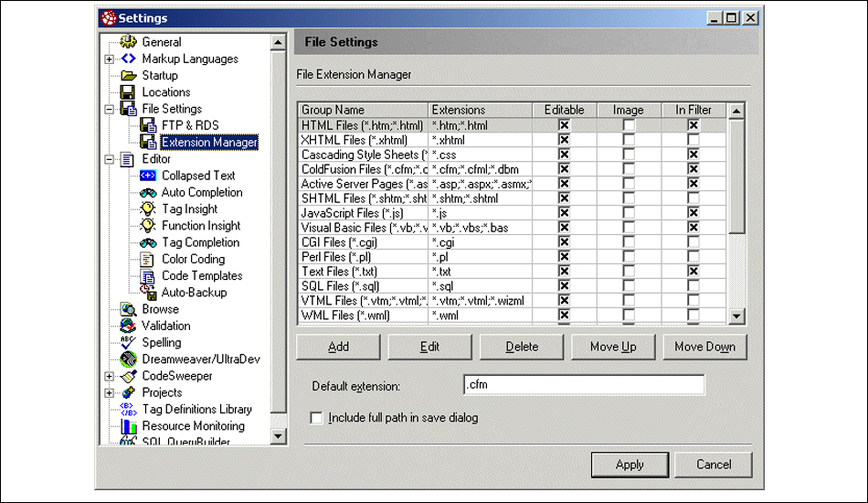
Task: Click the Edit button
Action: (x=429, y=347)
